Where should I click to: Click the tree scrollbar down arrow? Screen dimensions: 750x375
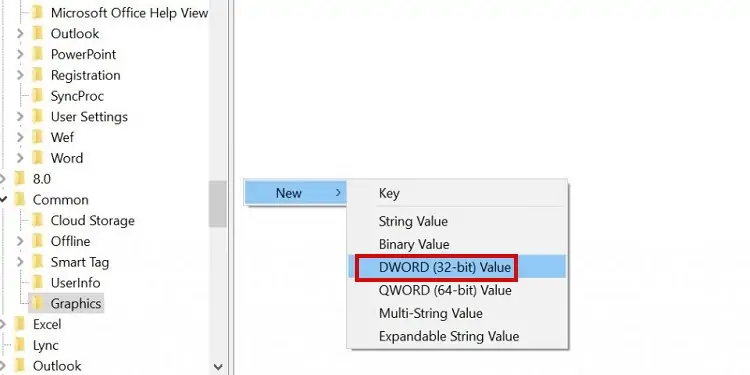click(218, 366)
